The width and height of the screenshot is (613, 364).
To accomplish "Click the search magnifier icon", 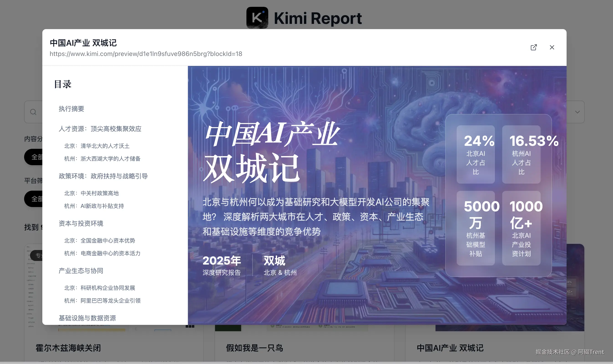I will pos(33,112).
